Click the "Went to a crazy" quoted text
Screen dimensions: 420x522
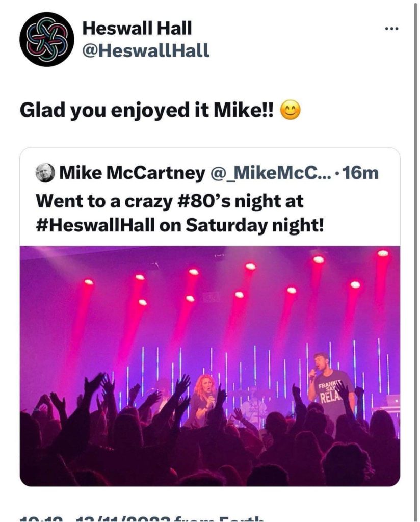pyautogui.click(x=104, y=201)
